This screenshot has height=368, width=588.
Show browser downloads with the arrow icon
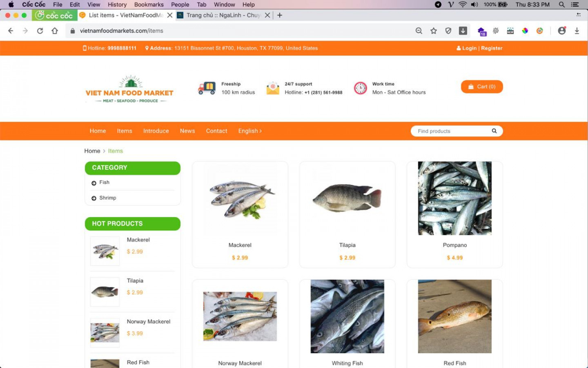577,31
